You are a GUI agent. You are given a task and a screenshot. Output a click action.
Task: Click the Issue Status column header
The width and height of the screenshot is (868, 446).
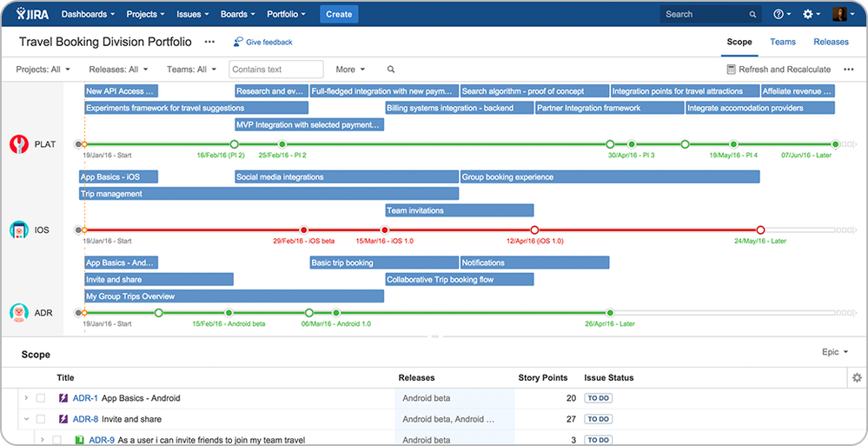click(609, 378)
